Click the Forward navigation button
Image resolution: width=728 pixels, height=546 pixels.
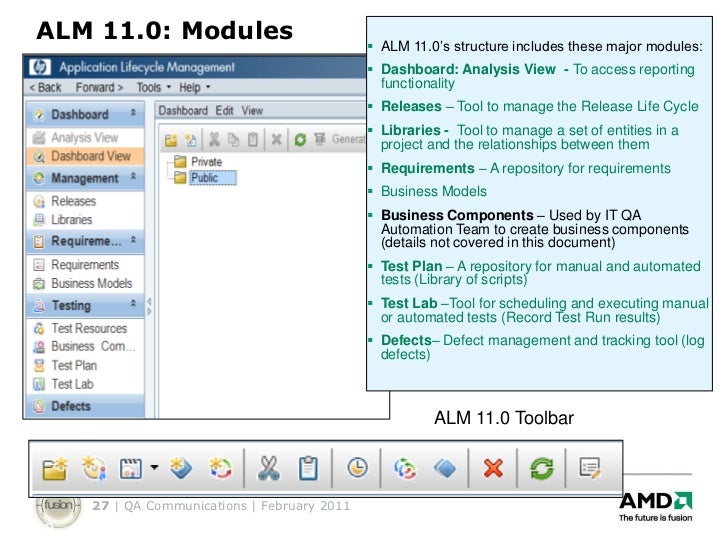pos(99,87)
